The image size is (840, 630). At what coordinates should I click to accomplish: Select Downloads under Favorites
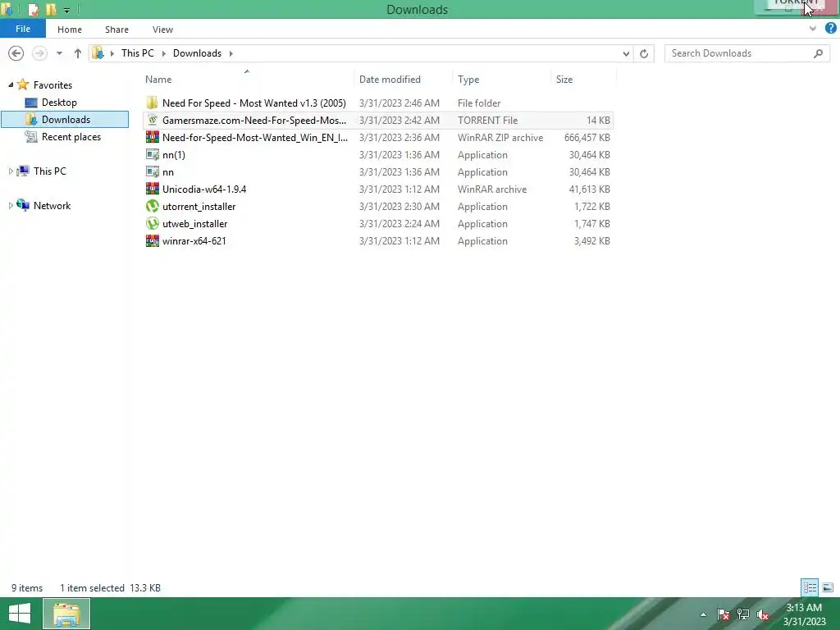click(65, 120)
